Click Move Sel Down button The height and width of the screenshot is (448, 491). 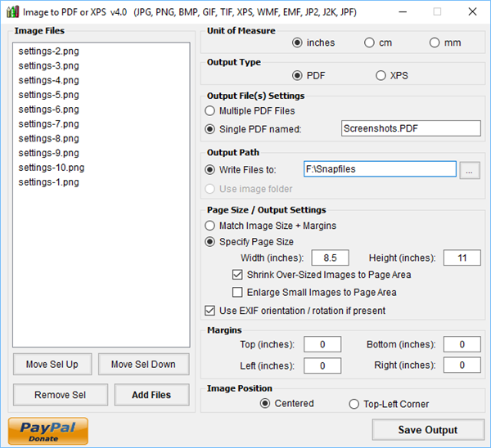tap(144, 364)
